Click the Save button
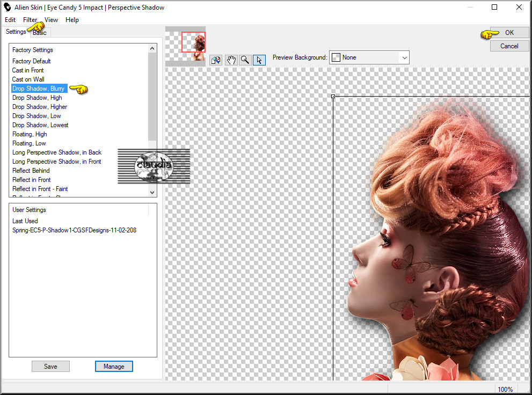This screenshot has height=395, width=532. pos(50,367)
